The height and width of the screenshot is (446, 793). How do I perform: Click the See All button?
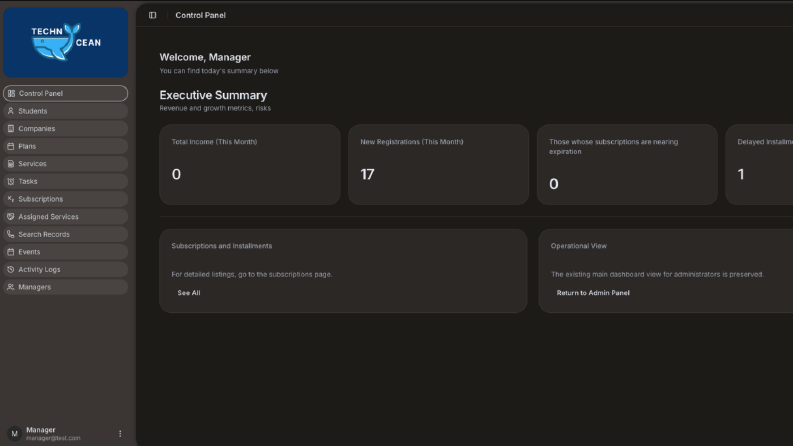click(x=189, y=293)
